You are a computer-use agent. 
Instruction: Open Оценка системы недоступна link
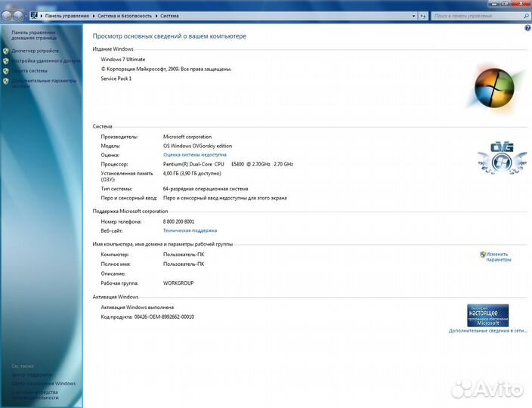pos(195,154)
